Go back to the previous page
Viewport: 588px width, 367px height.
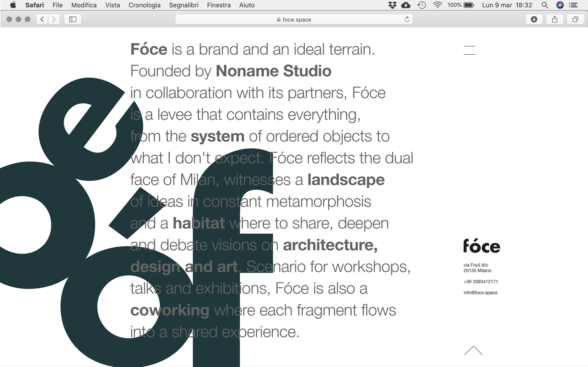[x=42, y=19]
